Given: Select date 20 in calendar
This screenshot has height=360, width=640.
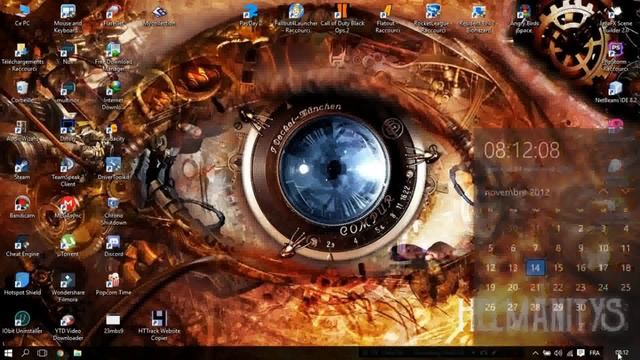Looking at the screenshot, I should point(513,287).
